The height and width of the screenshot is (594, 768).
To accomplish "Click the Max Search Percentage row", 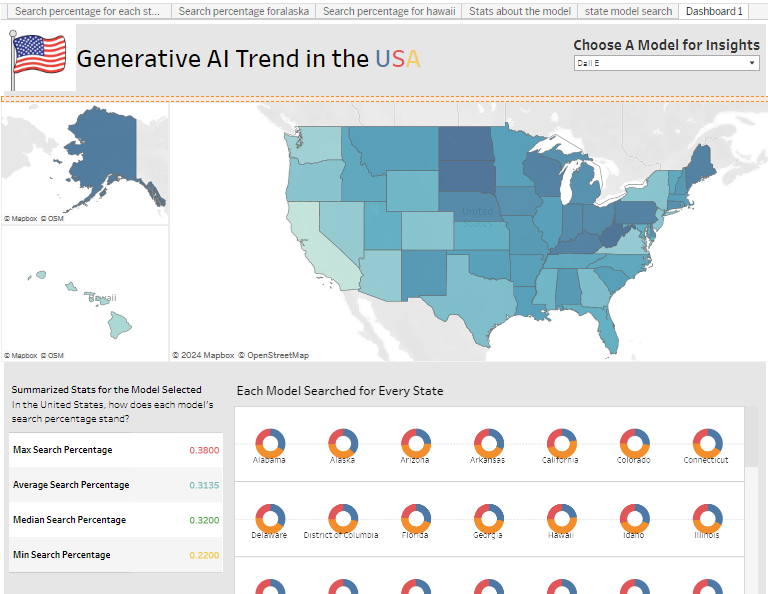I will 115,450.
